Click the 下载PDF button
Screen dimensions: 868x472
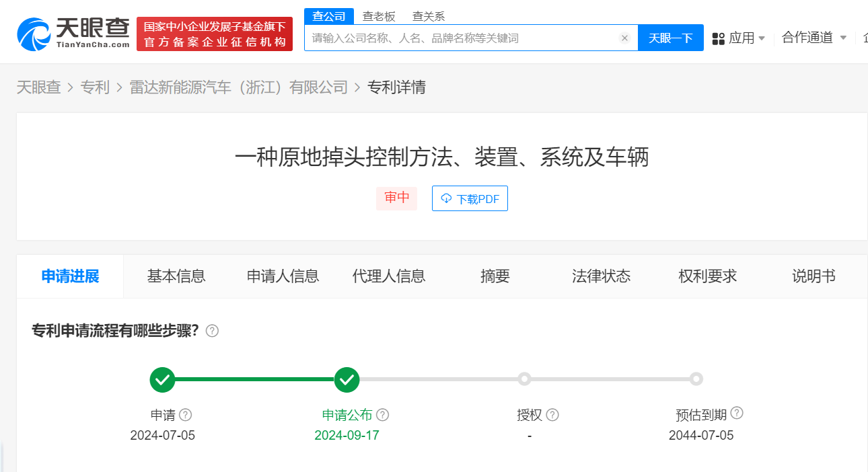pyautogui.click(x=470, y=198)
